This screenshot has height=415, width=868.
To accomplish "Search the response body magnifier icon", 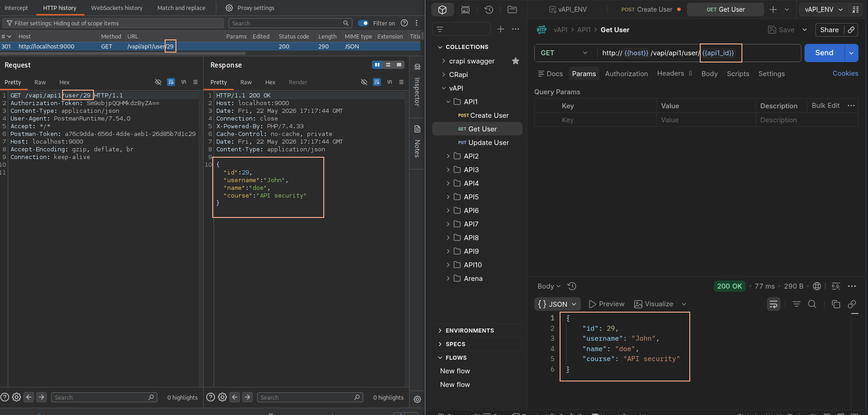I will point(812,304).
